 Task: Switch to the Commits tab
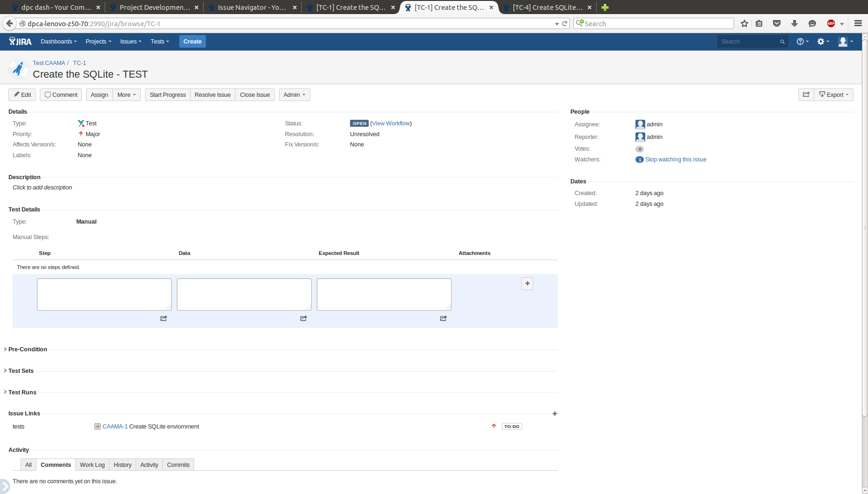[178, 465]
